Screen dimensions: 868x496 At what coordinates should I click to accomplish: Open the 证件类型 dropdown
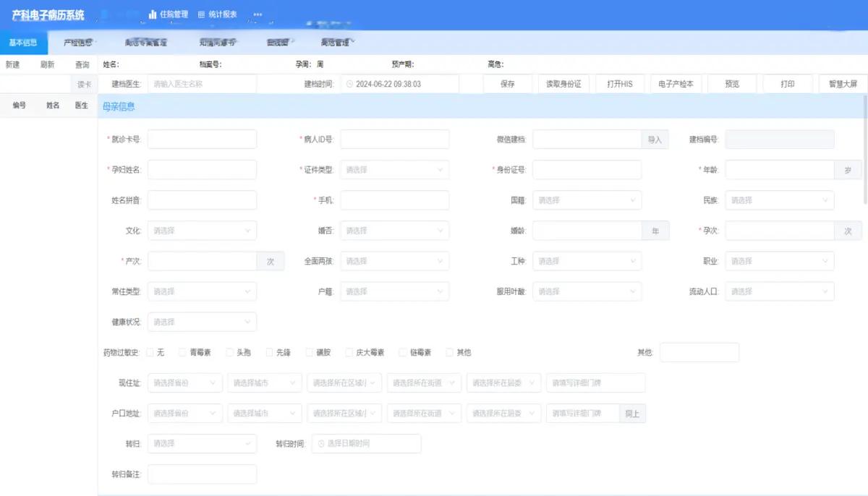pyautogui.click(x=395, y=170)
